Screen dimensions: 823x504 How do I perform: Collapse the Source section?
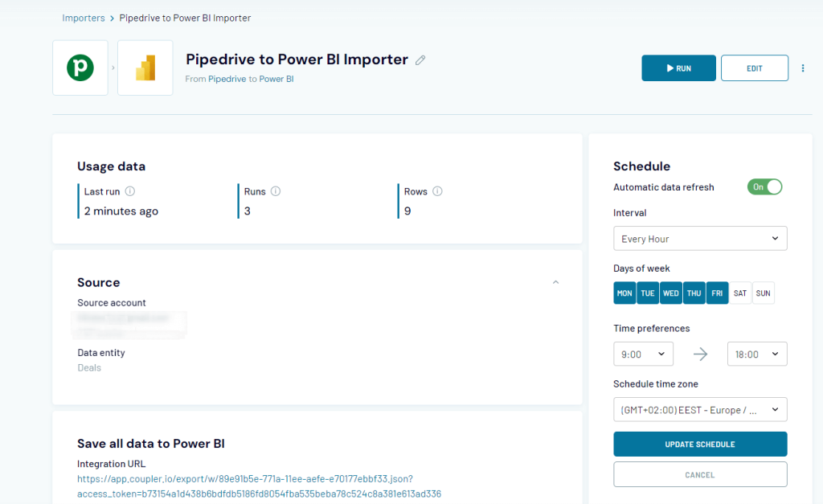[555, 282]
